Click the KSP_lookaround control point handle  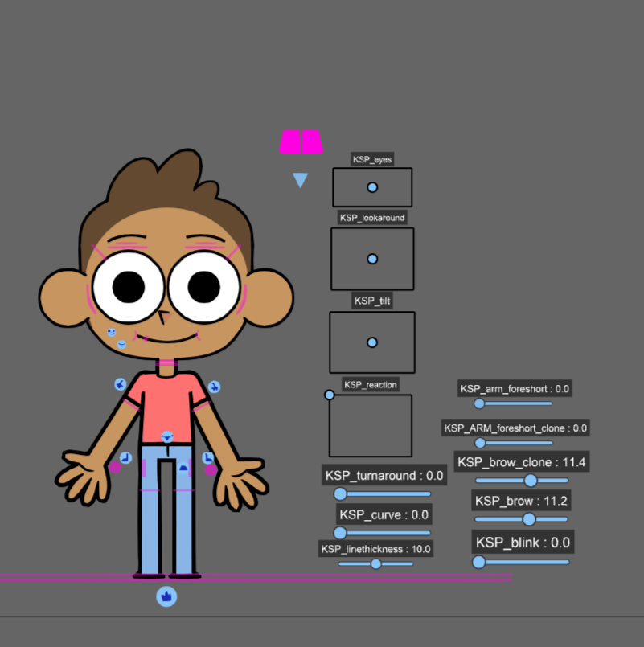(372, 259)
